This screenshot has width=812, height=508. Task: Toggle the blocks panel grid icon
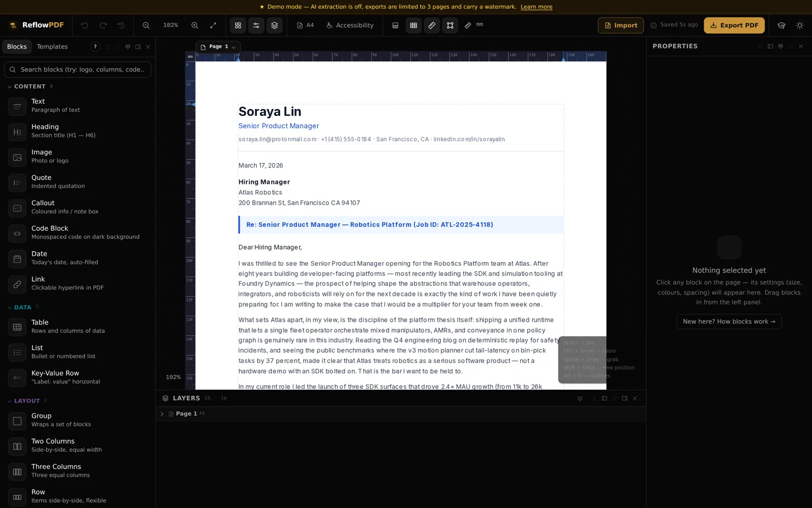[238, 26]
